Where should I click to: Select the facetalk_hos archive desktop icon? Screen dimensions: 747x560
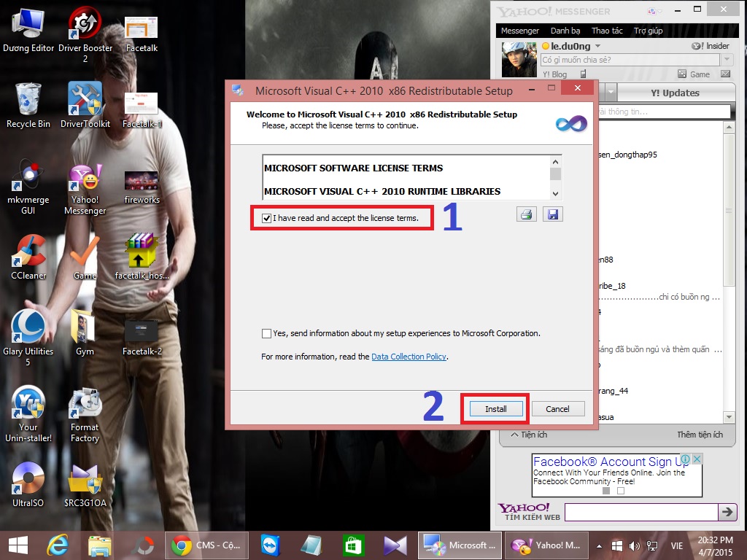pos(142,257)
